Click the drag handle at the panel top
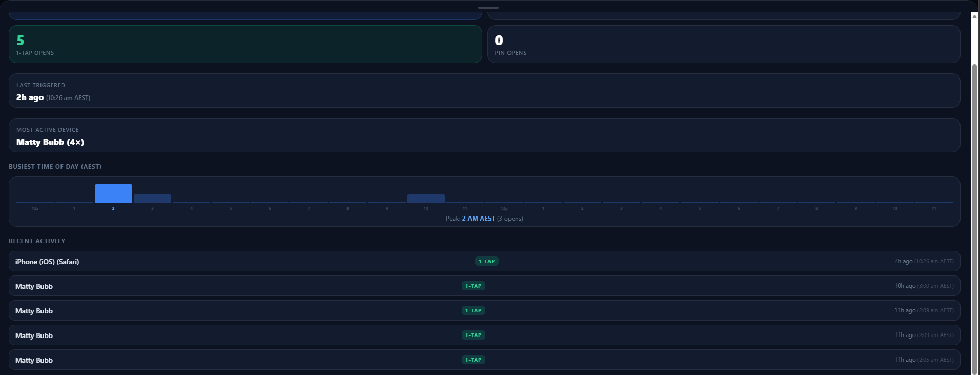Screen dimensions: 980x375 tap(488, 8)
